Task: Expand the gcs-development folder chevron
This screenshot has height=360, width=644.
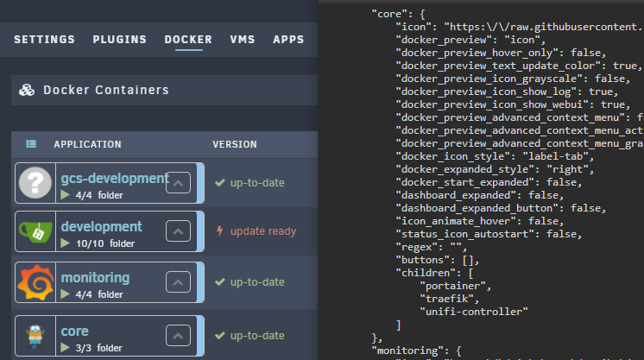Action: click(x=178, y=183)
